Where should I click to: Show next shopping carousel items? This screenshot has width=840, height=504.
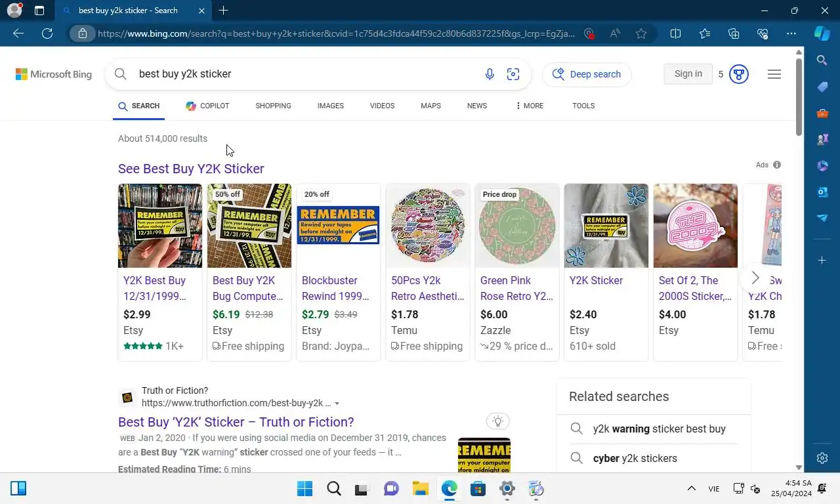(755, 278)
